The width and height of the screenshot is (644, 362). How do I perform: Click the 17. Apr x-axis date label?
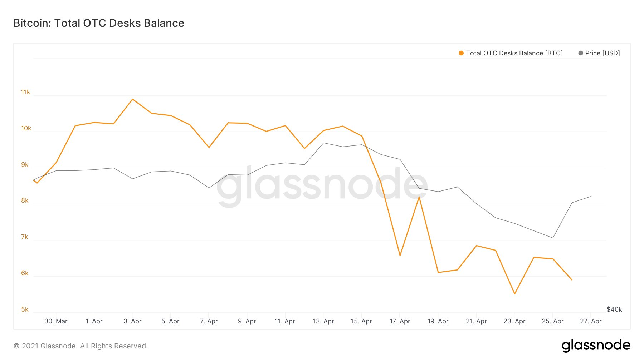(400, 321)
